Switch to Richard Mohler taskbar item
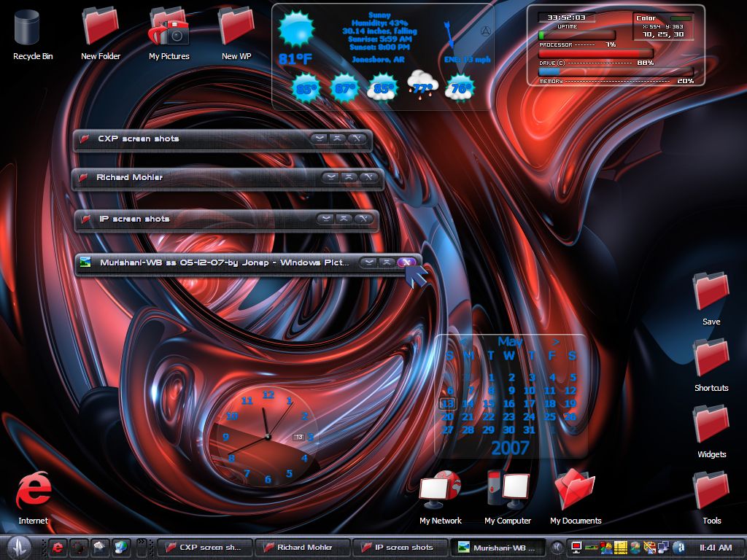 tap(303, 548)
